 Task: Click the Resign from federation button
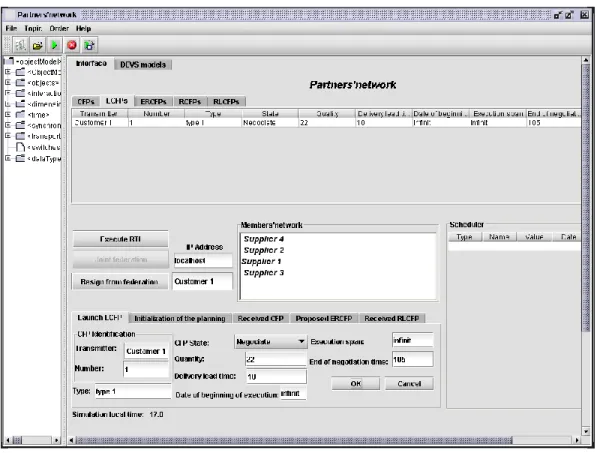119,282
